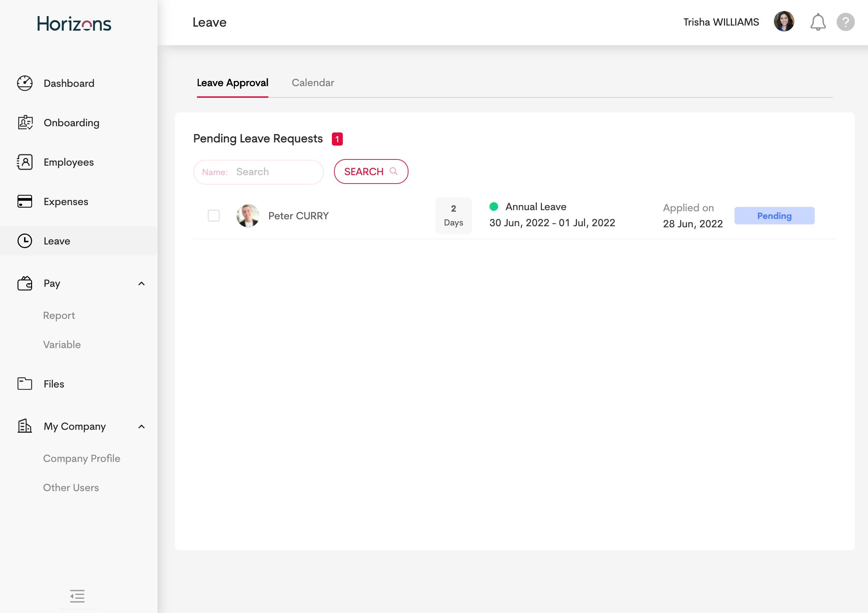Switch to the Calendar tab
The width and height of the screenshot is (868, 613).
[x=313, y=82]
